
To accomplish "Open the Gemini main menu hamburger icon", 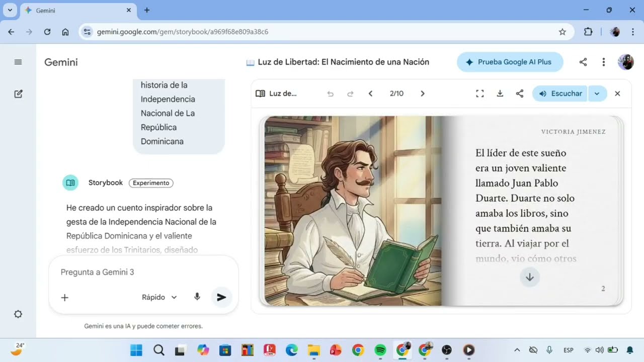I will click(x=18, y=62).
